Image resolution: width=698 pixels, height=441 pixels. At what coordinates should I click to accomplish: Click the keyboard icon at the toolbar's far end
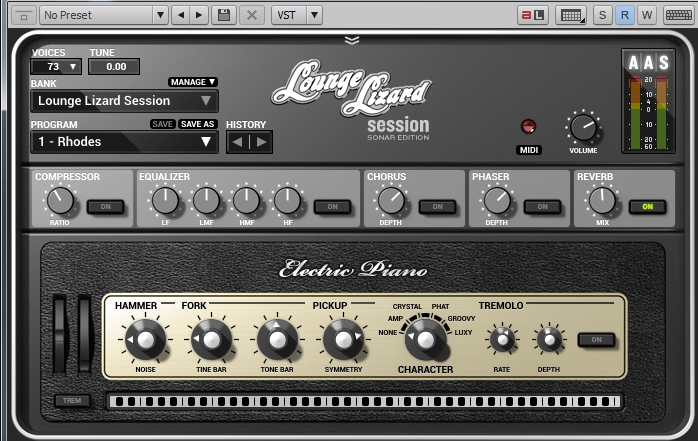click(678, 15)
